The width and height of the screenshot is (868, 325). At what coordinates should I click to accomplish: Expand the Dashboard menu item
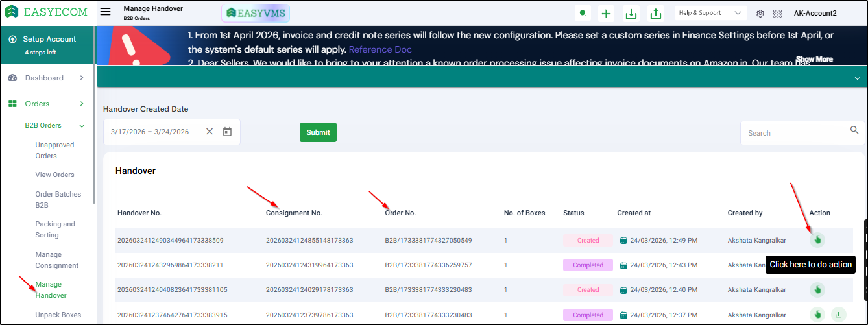(x=82, y=78)
